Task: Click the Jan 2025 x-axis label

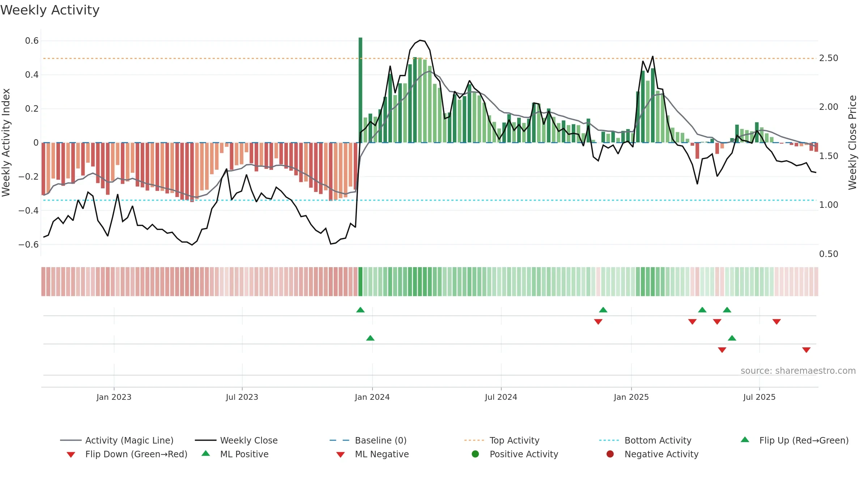Action: [631, 397]
